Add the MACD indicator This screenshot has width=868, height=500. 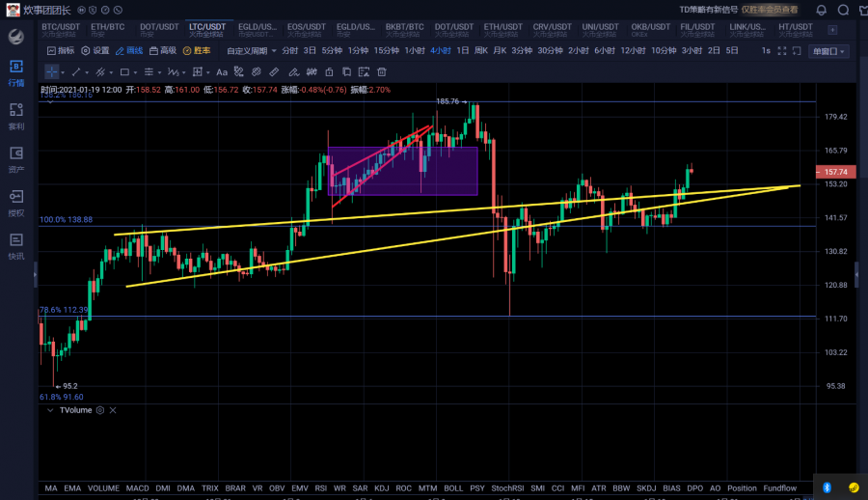(x=137, y=488)
